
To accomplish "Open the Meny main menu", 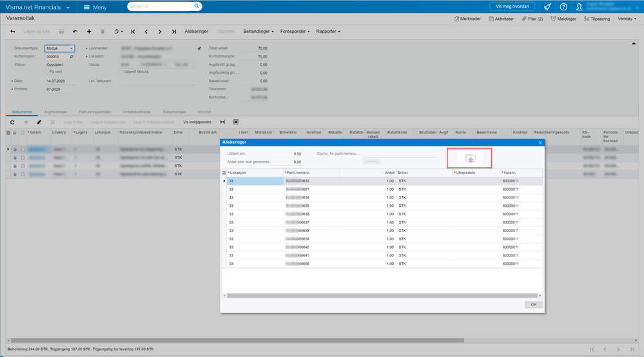I will pos(95,6).
